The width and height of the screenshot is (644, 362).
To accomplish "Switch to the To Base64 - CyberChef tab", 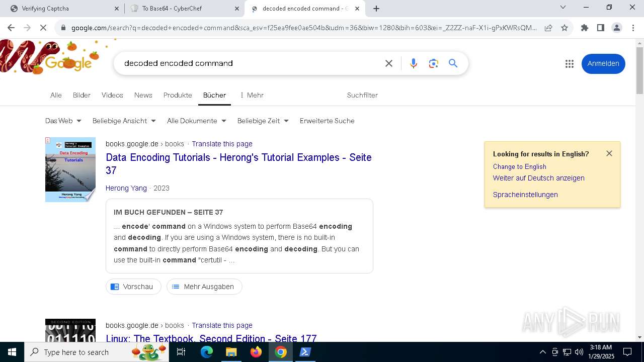I will [184, 9].
